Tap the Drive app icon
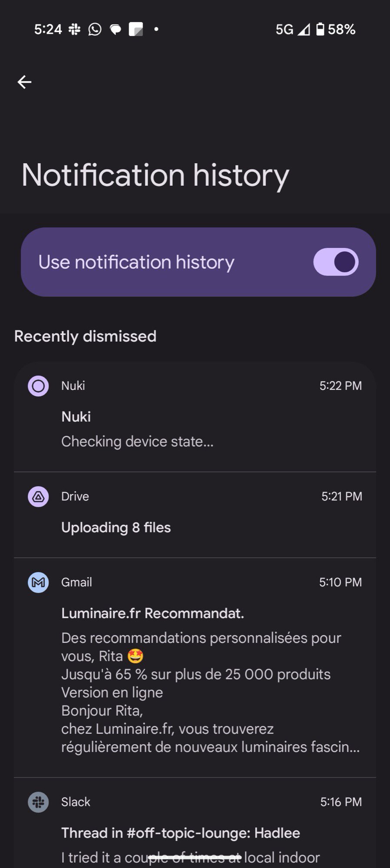The width and height of the screenshot is (390, 868). click(x=38, y=496)
